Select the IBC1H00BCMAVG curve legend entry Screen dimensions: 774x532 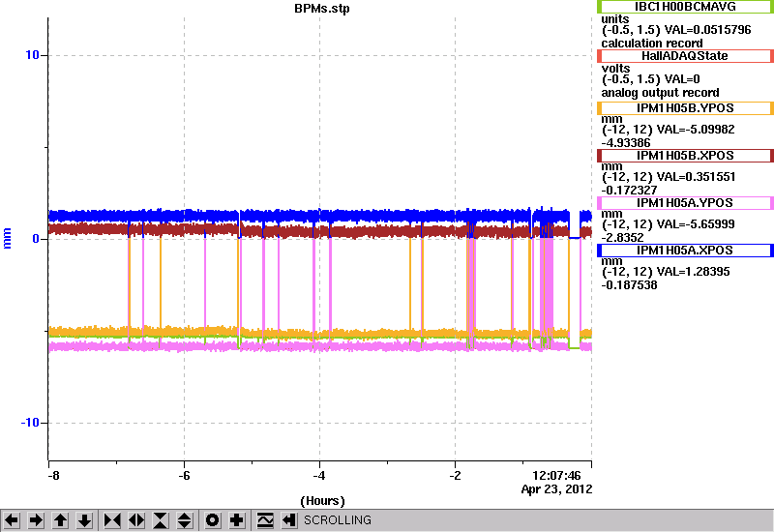pyautogui.click(x=685, y=7)
